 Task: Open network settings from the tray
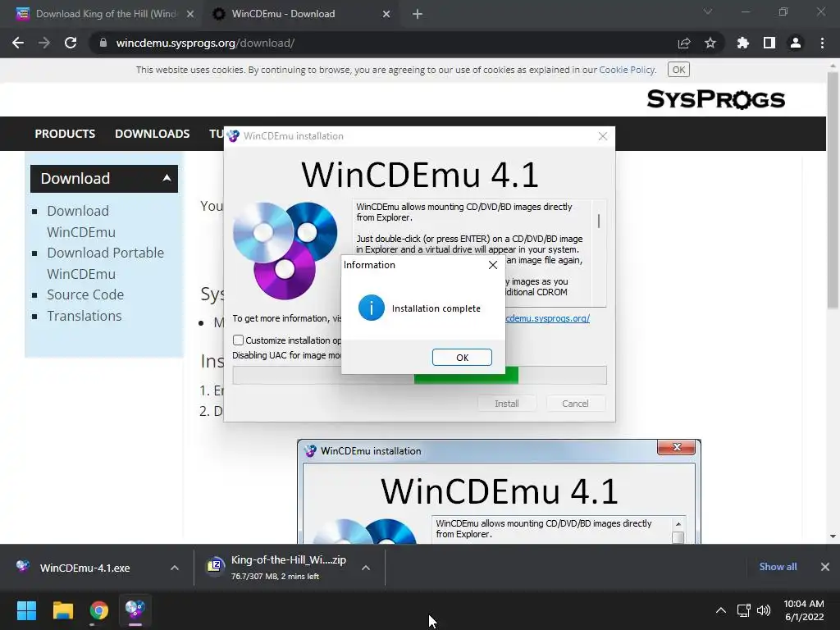743,610
